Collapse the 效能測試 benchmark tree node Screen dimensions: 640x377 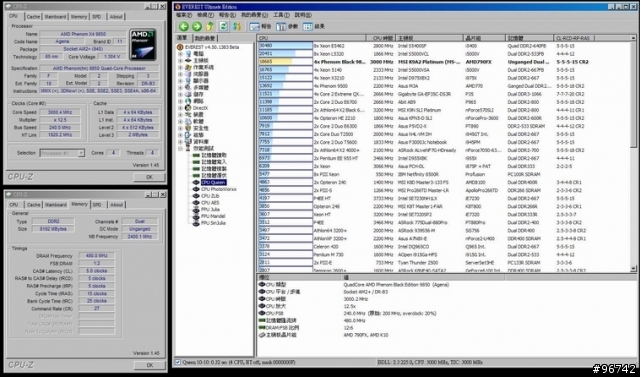180,149
